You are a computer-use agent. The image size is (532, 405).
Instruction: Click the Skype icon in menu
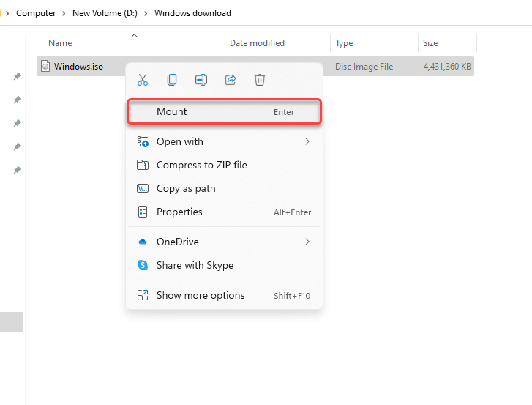[x=143, y=265]
